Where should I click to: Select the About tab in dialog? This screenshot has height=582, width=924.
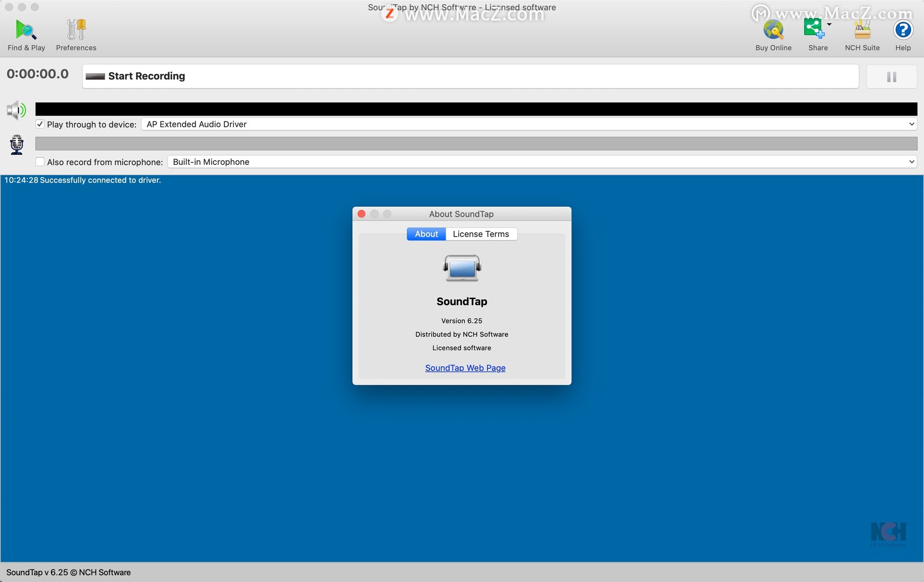(x=426, y=234)
